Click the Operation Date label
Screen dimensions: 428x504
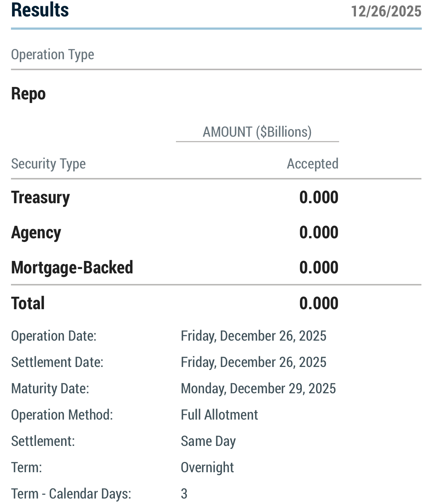[x=54, y=336]
